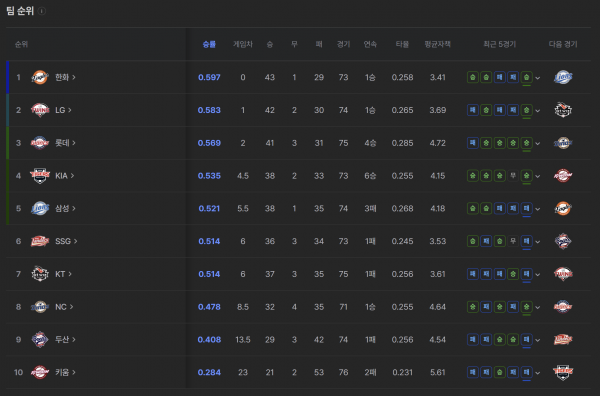The image size is (600, 396).
Task: Click the KT Wiz logo in rank 7
Action: tap(40, 274)
